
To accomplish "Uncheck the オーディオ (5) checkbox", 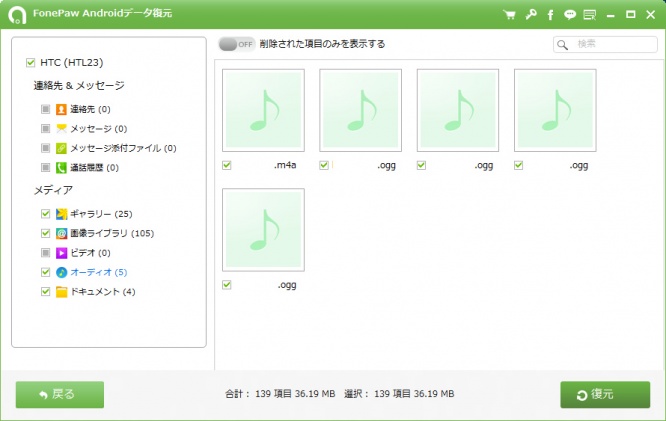I will click(x=45, y=272).
